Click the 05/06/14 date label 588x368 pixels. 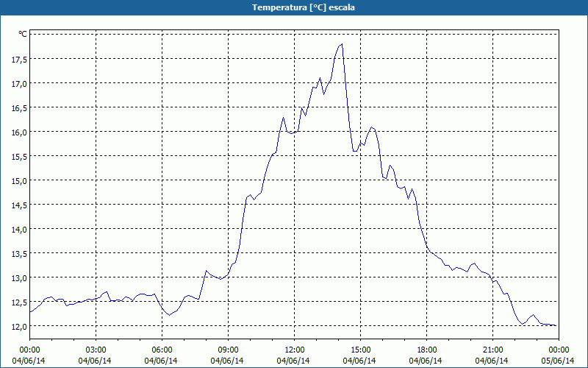click(x=559, y=360)
